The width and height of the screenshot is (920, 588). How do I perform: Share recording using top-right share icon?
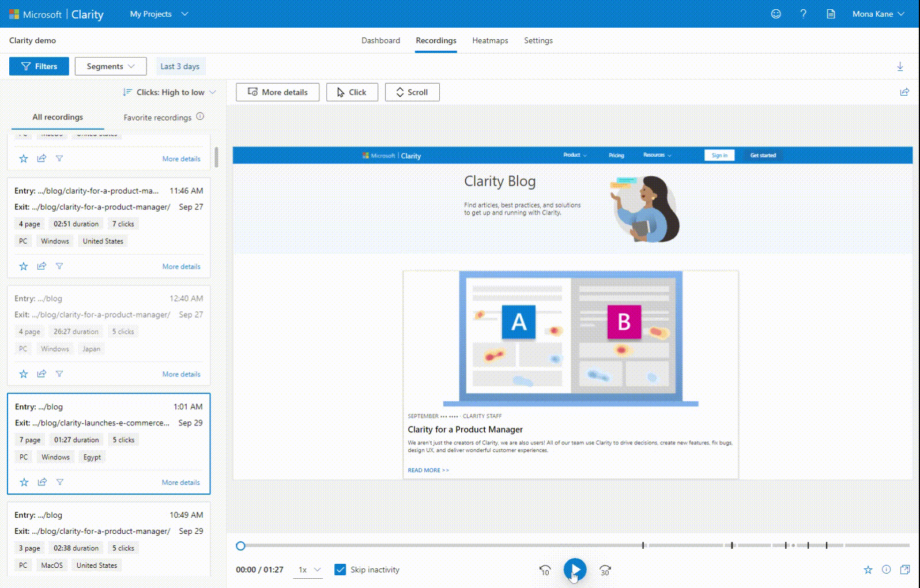[904, 92]
